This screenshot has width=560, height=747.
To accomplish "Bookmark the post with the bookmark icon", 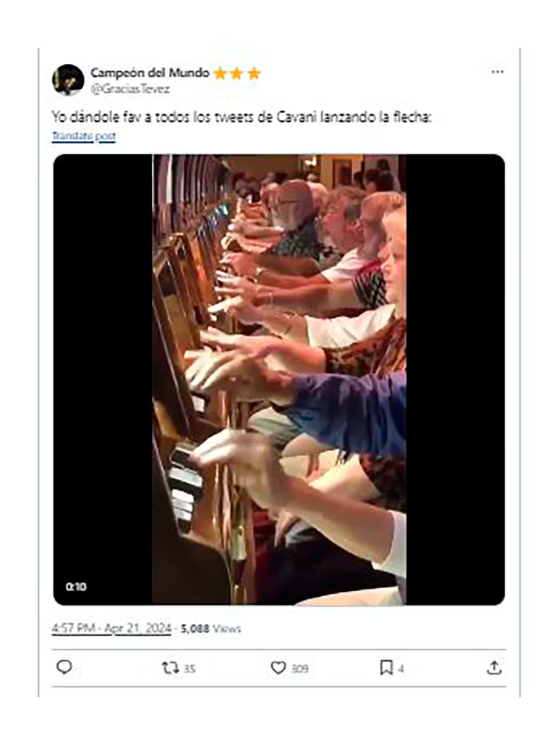I will (x=386, y=668).
